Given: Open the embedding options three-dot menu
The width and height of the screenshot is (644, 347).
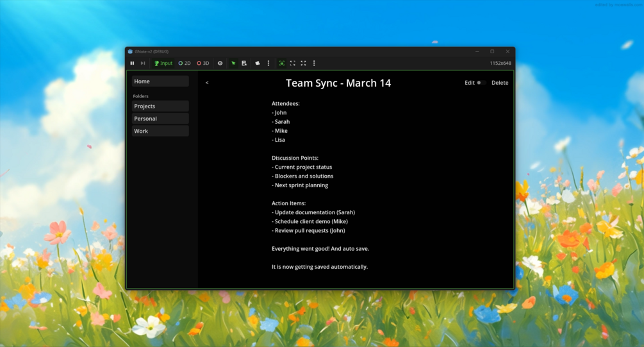Looking at the screenshot, I should click(x=314, y=63).
